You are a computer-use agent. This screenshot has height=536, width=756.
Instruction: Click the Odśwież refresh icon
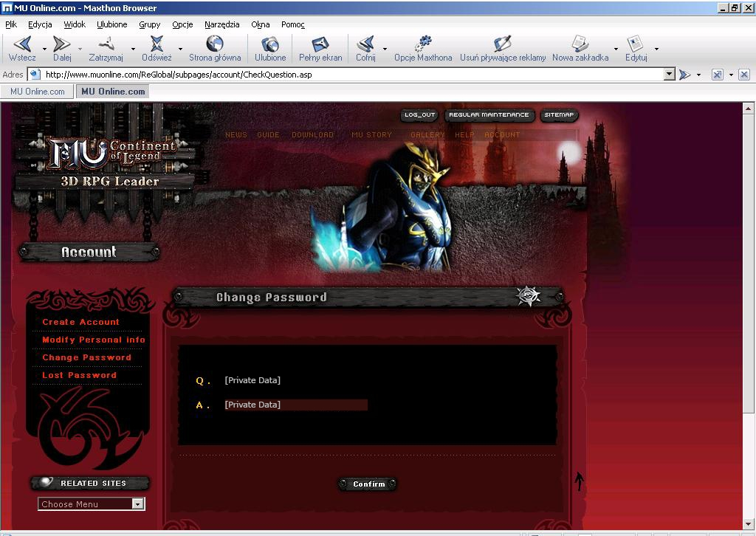click(157, 44)
